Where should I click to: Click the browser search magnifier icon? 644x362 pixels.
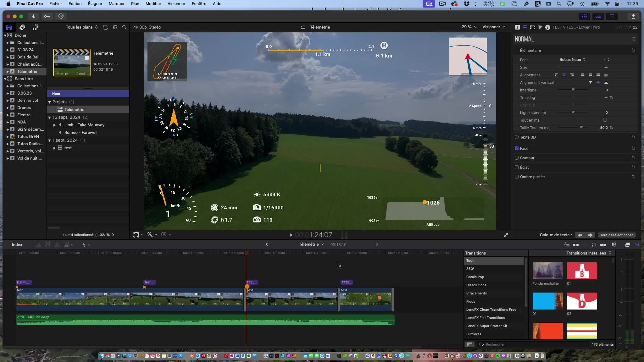pyautogui.click(x=124, y=27)
